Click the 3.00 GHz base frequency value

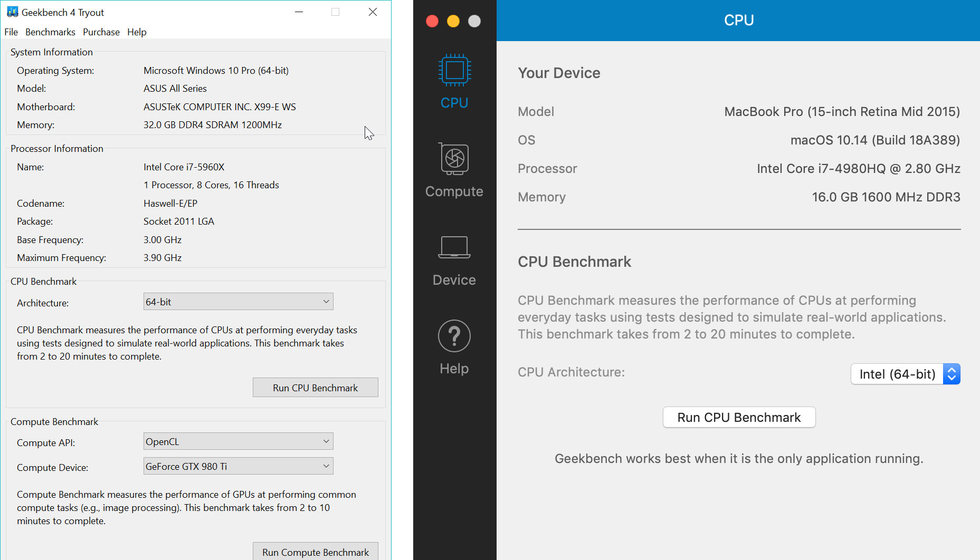coord(163,240)
